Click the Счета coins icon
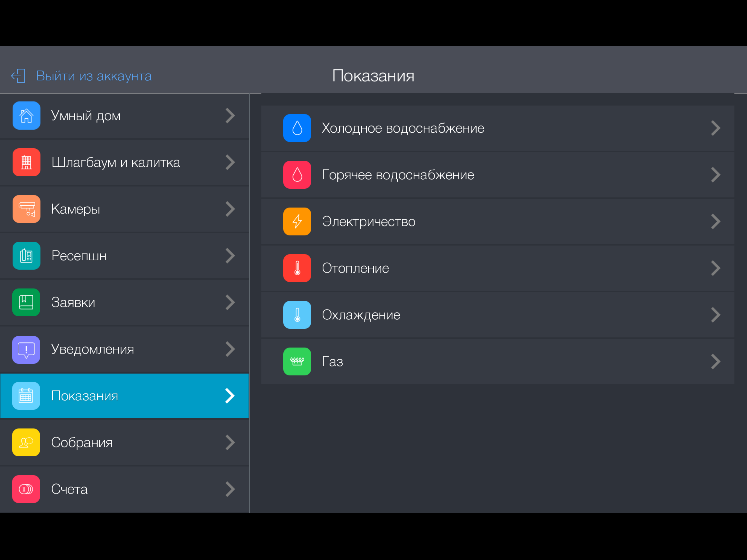The image size is (747, 560). click(26, 489)
